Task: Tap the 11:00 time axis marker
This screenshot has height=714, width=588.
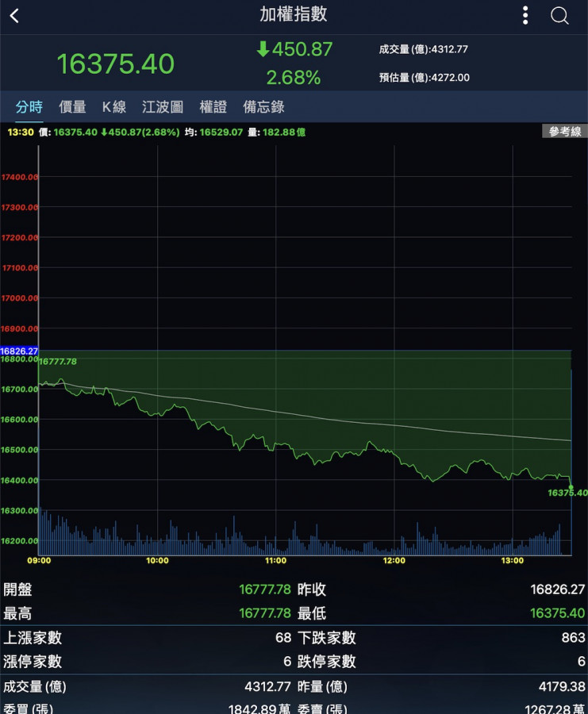Action: tap(275, 561)
